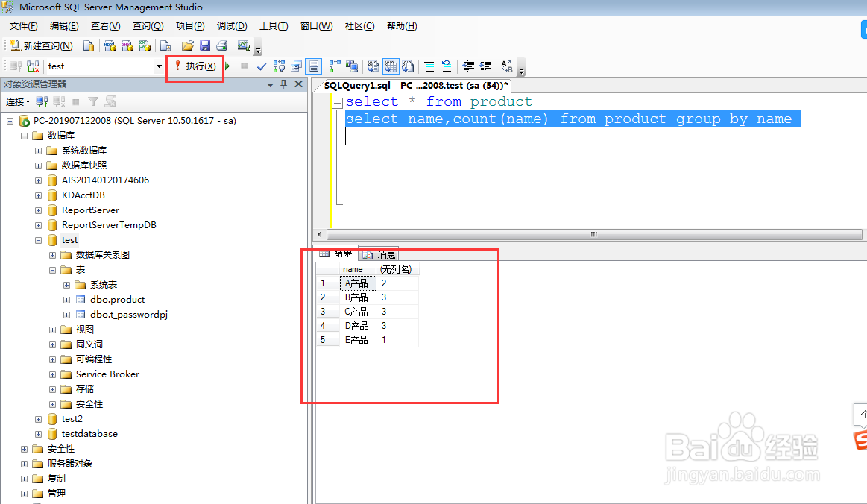Click the green Debug play icon

click(227, 66)
